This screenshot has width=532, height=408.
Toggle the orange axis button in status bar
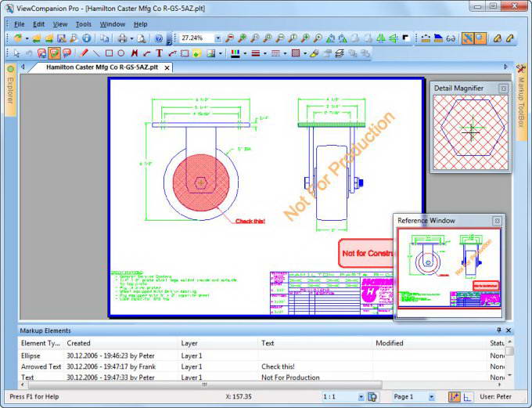pyautogui.click(x=454, y=397)
